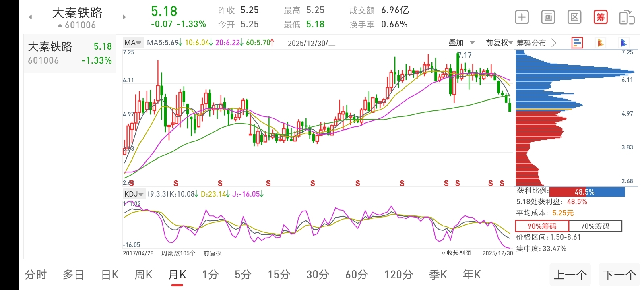Click the KDJ J:-16.05 value
Image resolution: width=644 pixels, height=290 pixels.
pos(248,194)
